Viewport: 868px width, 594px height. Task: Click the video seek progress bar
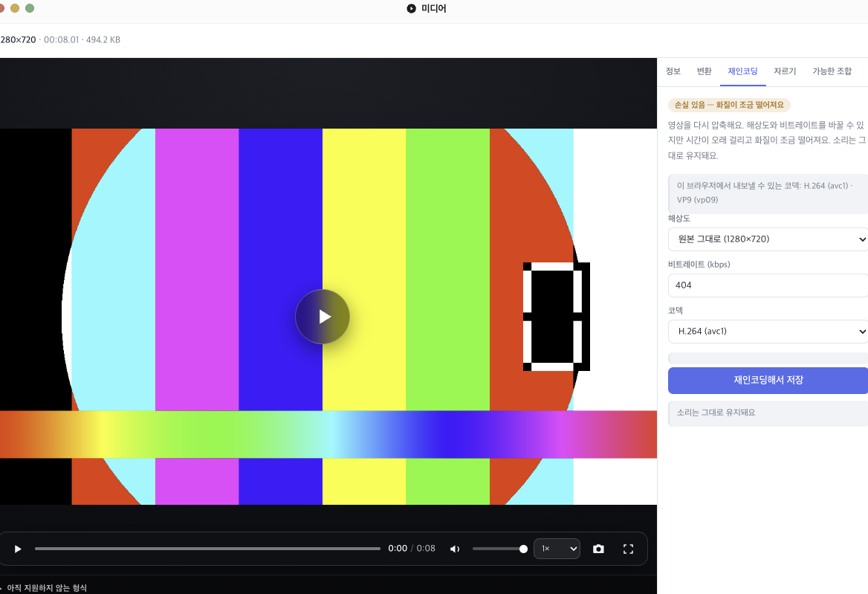pyautogui.click(x=207, y=549)
